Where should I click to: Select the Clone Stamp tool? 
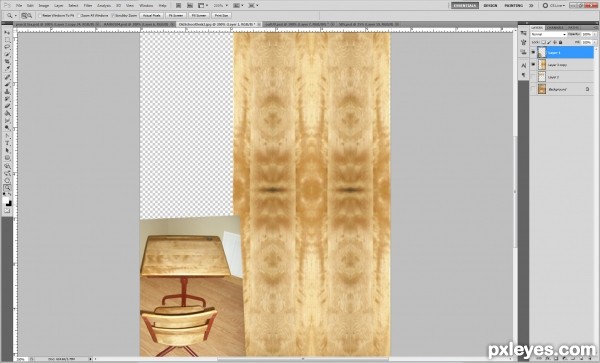[x=7, y=92]
